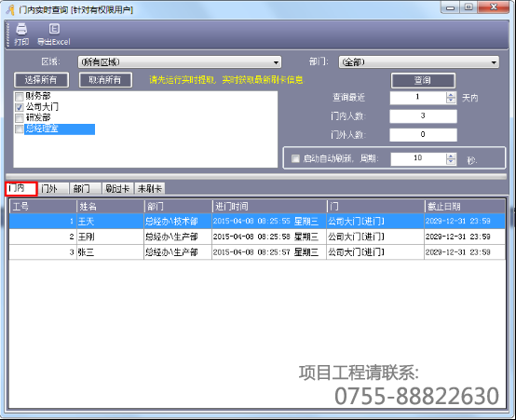Uncheck the 公司大门 checkbox

20,107
